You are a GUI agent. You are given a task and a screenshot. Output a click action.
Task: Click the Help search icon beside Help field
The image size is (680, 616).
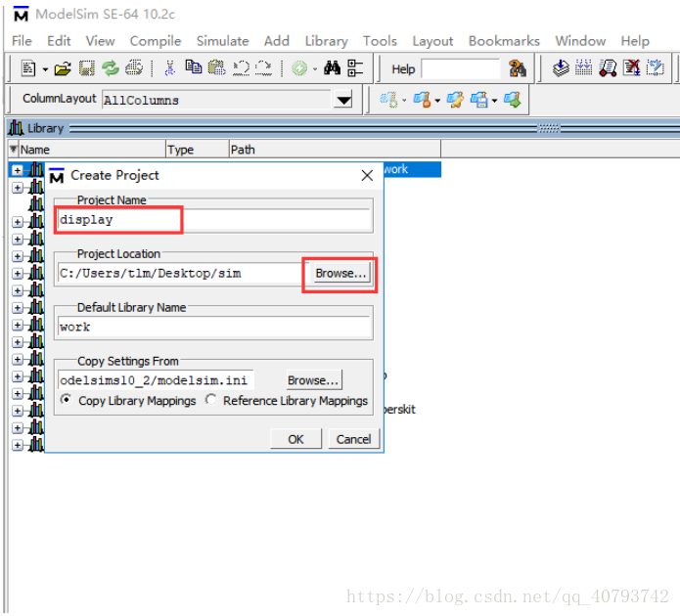(518, 68)
